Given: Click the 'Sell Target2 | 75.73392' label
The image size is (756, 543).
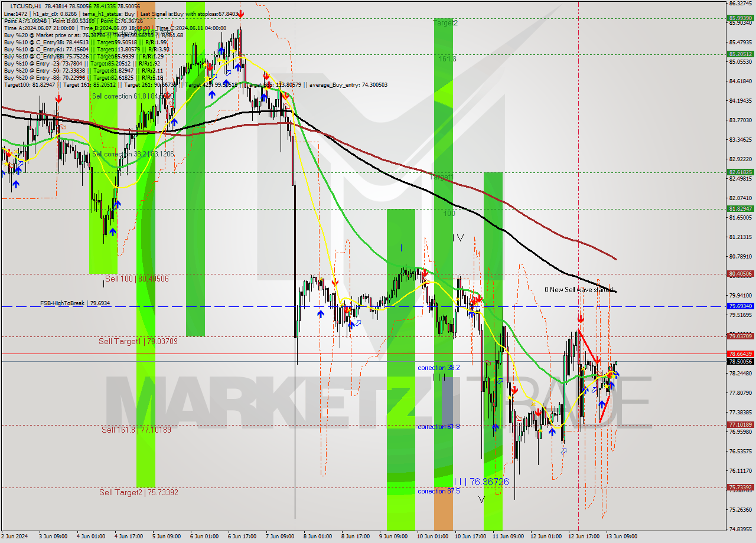Looking at the screenshot, I should click(x=138, y=492).
